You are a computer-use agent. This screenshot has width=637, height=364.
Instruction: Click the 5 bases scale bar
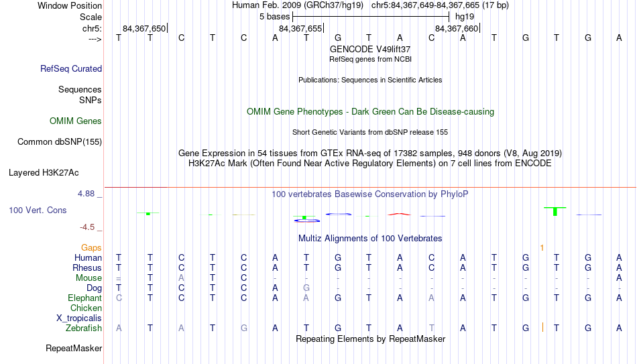371,17
